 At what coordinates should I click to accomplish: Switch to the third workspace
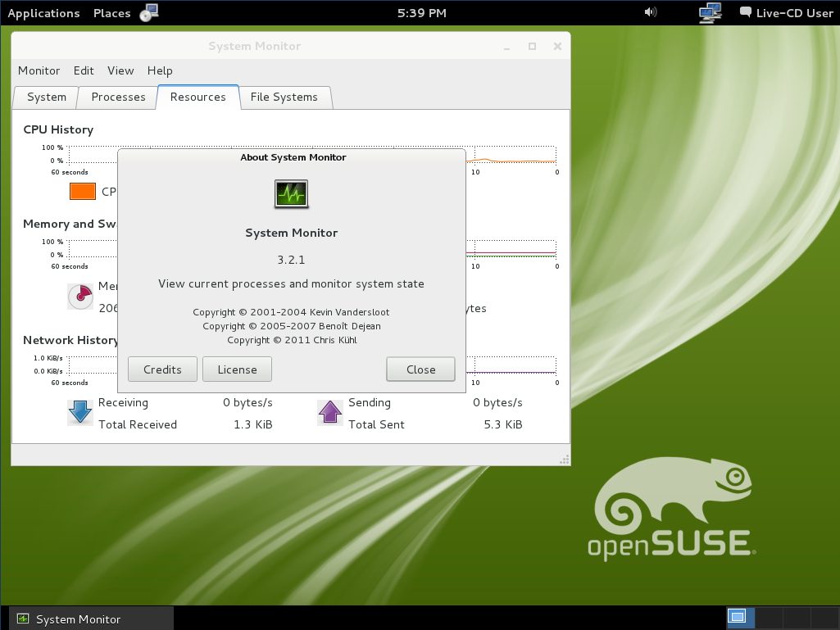coord(797,617)
